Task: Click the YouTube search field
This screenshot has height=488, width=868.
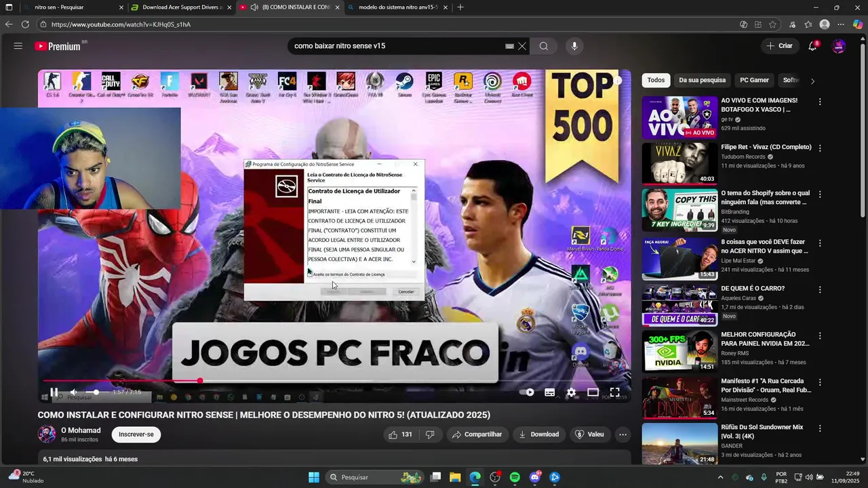Action: click(x=397, y=46)
